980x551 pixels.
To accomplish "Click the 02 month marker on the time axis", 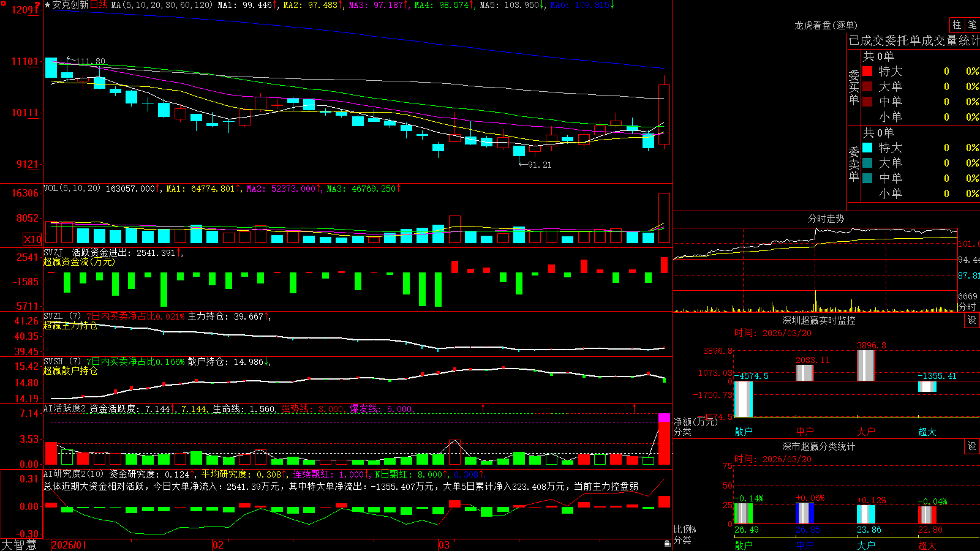I will [x=218, y=545].
